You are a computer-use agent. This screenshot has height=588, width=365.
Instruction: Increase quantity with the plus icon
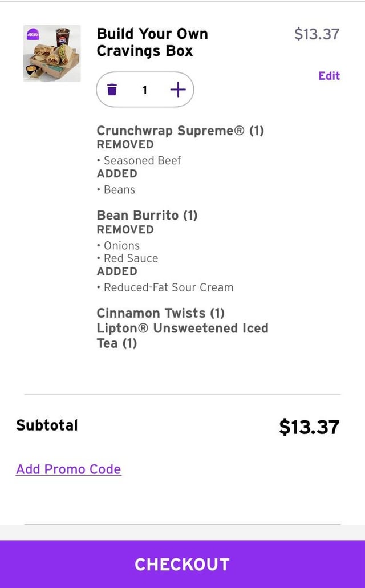click(x=178, y=90)
